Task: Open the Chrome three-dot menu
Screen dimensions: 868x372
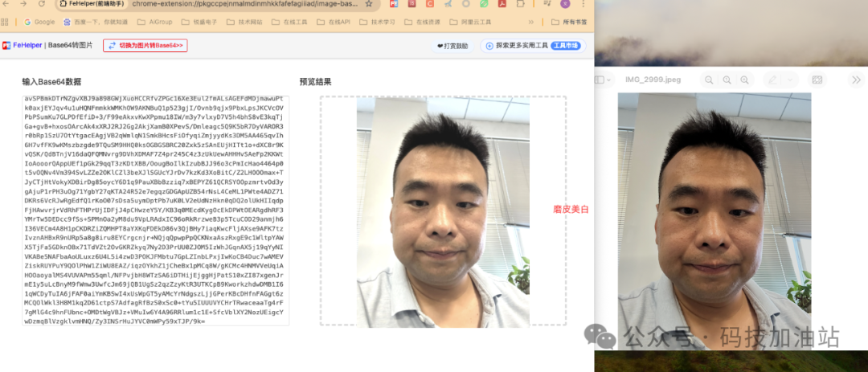Action: click(583, 4)
